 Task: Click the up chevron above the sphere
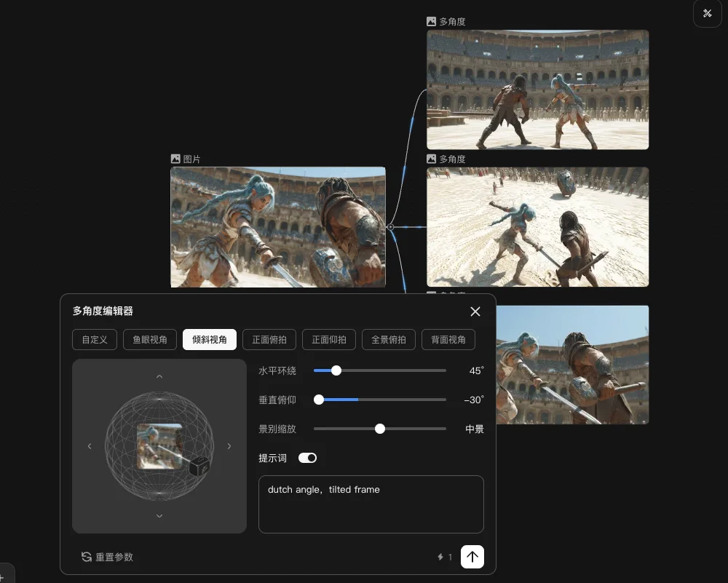[159, 376]
